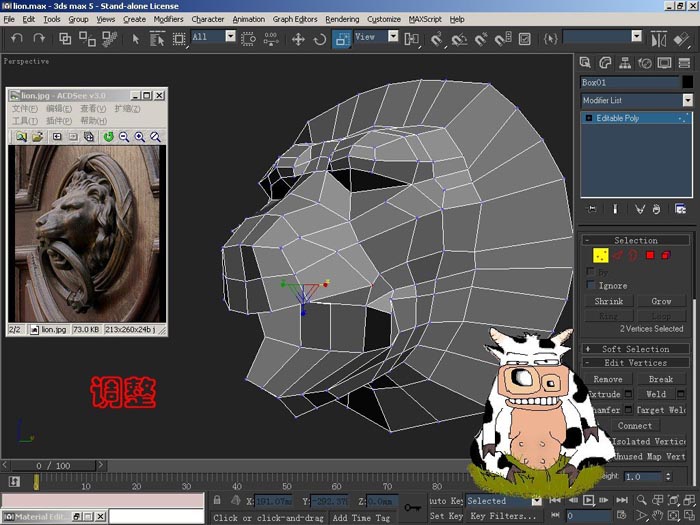700x525 pixels.
Task: Open Select by Name tool
Action: (x=157, y=39)
